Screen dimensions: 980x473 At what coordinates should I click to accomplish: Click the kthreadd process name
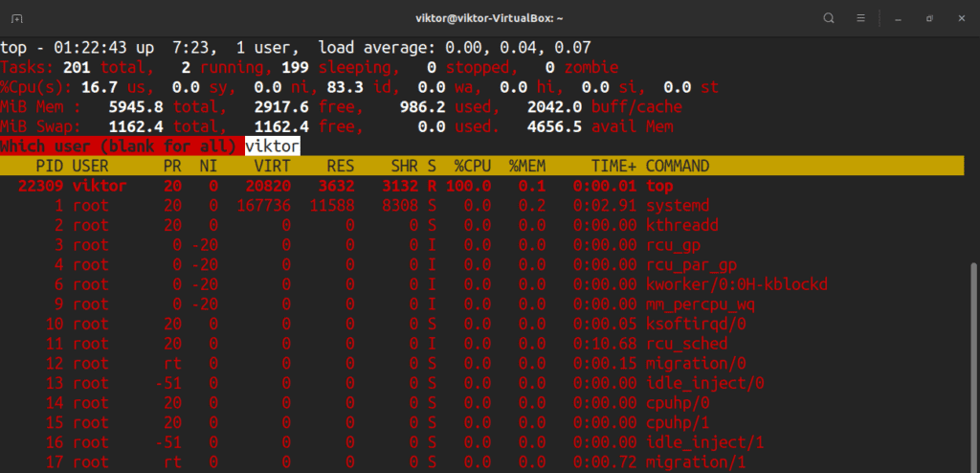[681, 226]
